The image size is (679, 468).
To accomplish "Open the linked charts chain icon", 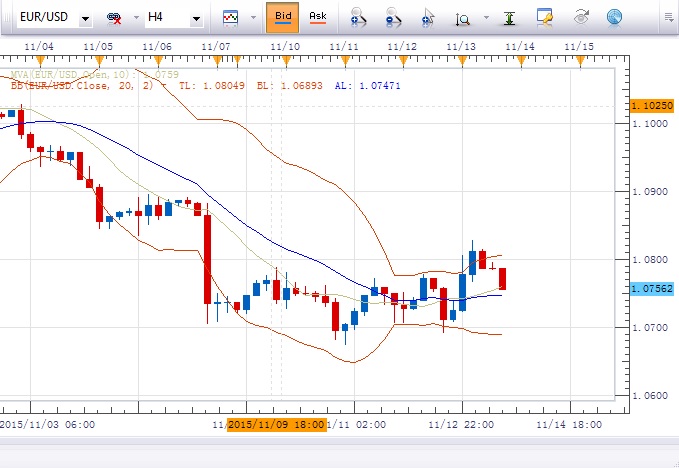I will pyautogui.click(x=113, y=18).
